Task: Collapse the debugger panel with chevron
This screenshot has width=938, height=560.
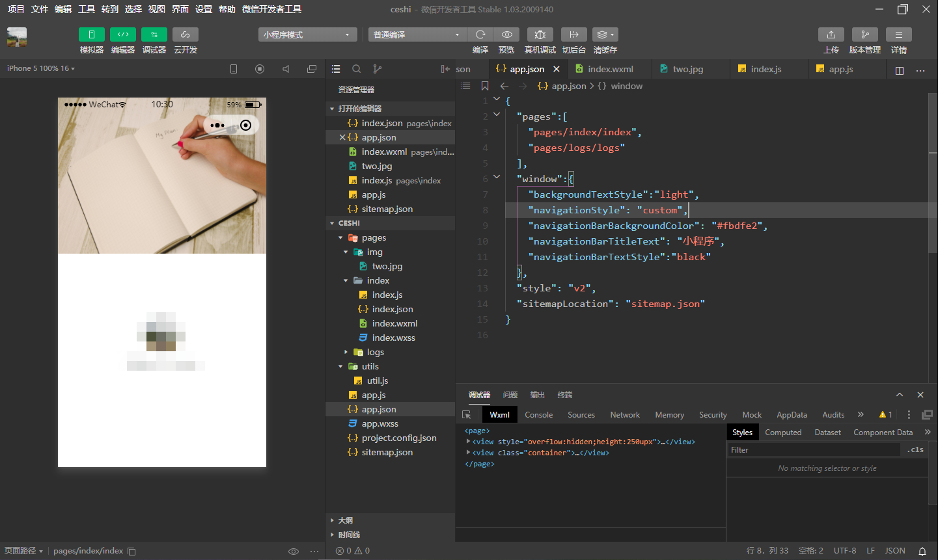Action: [x=900, y=395]
